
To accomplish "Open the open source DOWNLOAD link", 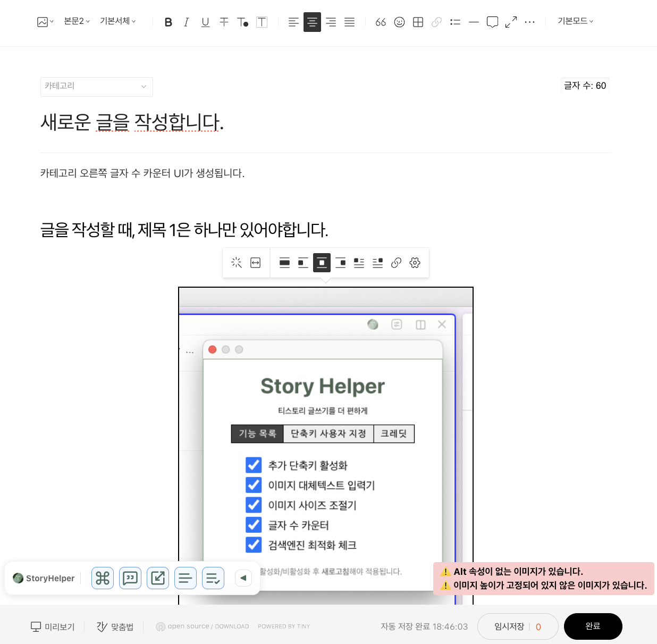I will click(203, 626).
